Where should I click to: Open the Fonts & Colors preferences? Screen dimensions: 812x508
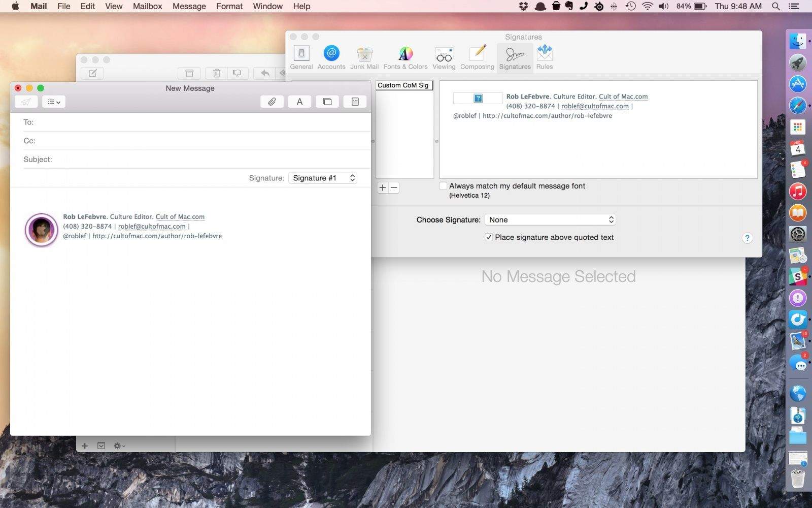point(404,56)
